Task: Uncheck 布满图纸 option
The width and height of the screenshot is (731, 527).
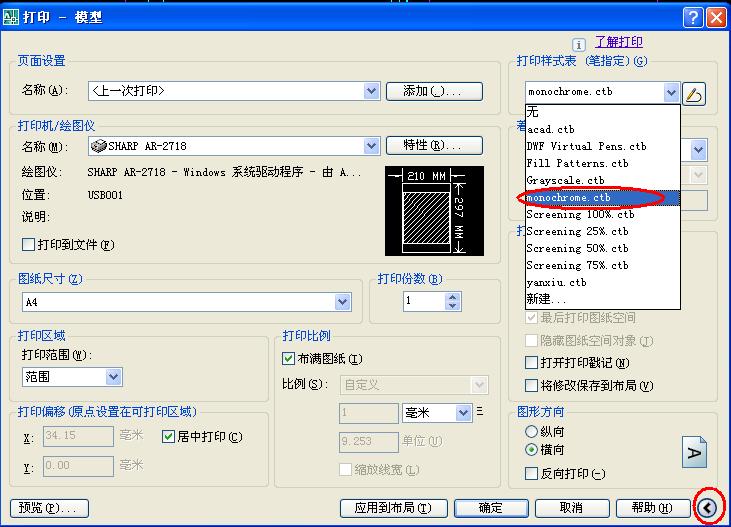Action: 289,359
